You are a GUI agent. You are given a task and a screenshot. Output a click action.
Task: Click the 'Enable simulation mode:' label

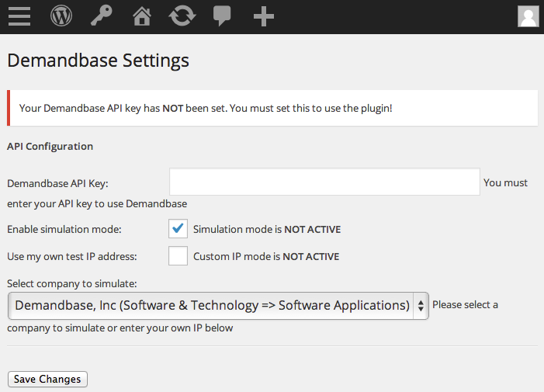pyautogui.click(x=64, y=229)
